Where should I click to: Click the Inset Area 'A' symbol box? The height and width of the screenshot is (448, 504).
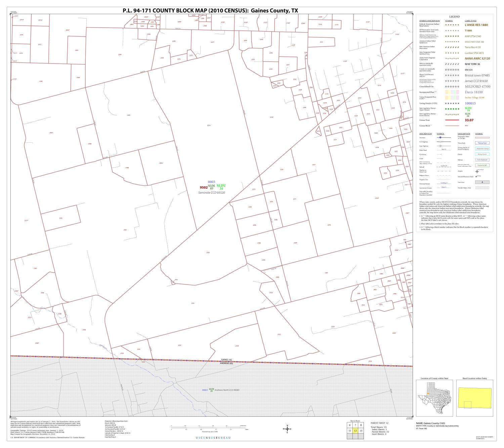pos(482,182)
